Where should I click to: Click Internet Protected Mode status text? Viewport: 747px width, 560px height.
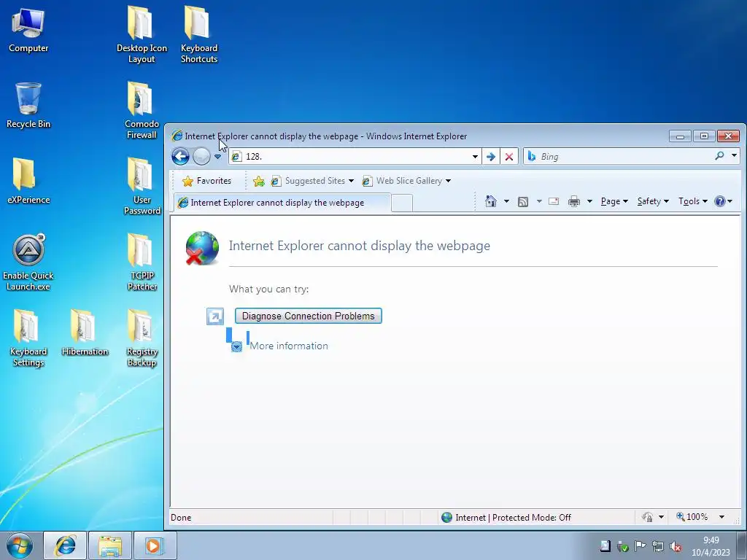tap(513, 518)
